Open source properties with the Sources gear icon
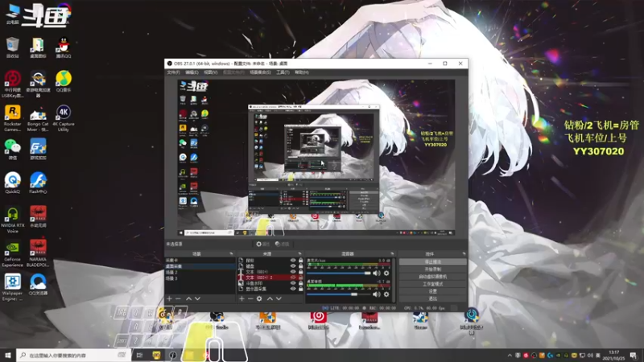The image size is (644, 362). tap(259, 298)
